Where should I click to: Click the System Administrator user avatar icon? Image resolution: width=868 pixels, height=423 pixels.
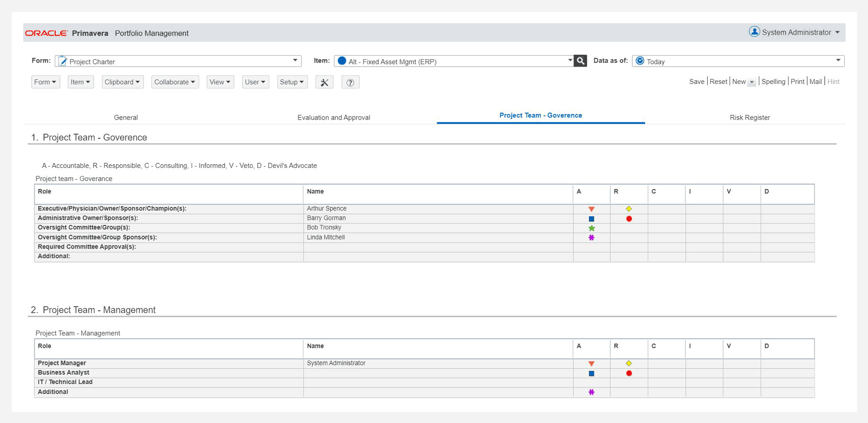point(754,32)
